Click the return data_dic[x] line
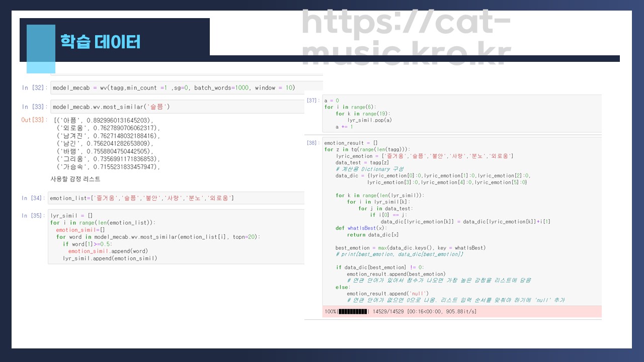Viewport: 644px width, 362px height. pos(373,235)
